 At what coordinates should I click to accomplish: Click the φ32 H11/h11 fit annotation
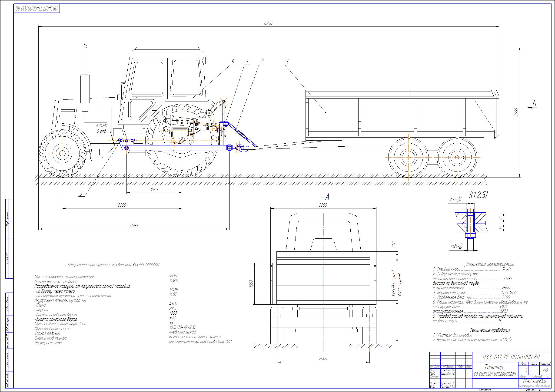456,200
